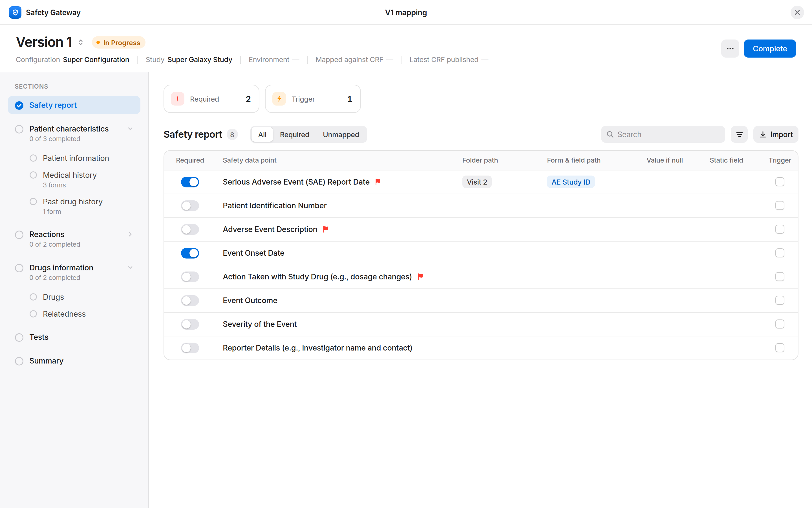Click the Complete button
This screenshot has height=508, width=812.
click(x=770, y=48)
